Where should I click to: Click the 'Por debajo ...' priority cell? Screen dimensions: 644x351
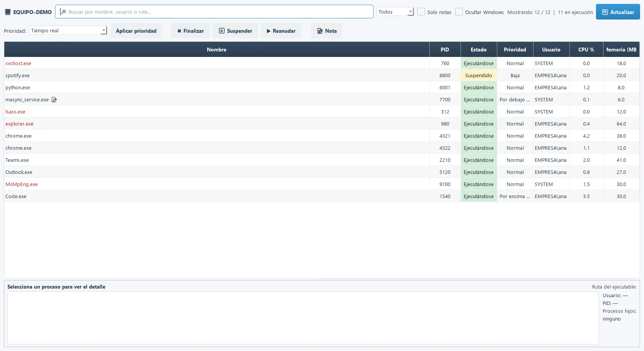tap(515, 99)
